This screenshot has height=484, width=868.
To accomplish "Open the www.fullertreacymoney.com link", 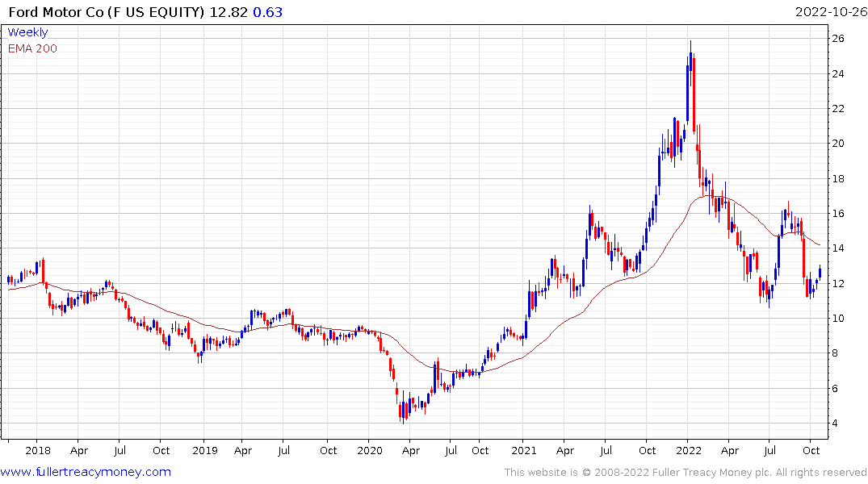I will [x=86, y=472].
